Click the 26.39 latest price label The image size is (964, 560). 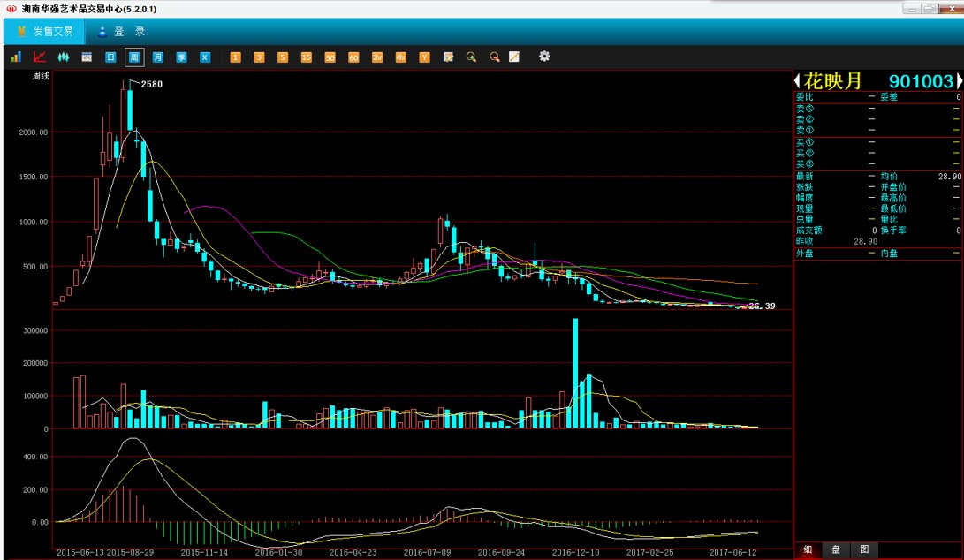coord(763,306)
